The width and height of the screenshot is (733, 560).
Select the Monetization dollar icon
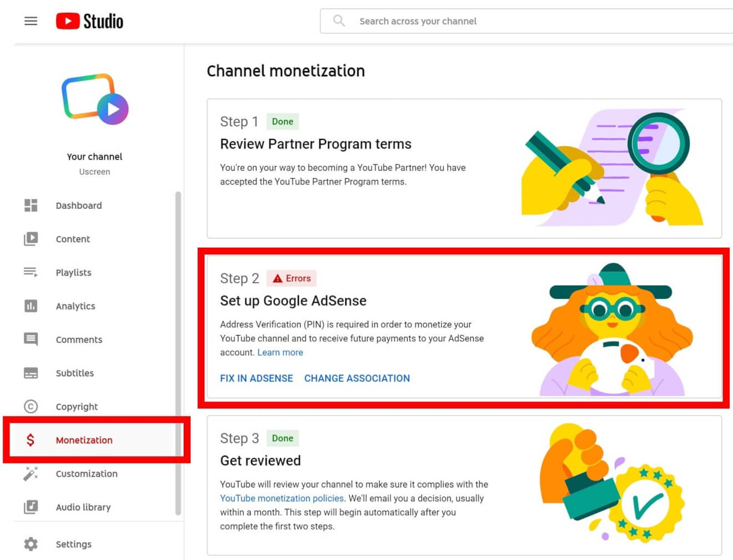pos(31,439)
